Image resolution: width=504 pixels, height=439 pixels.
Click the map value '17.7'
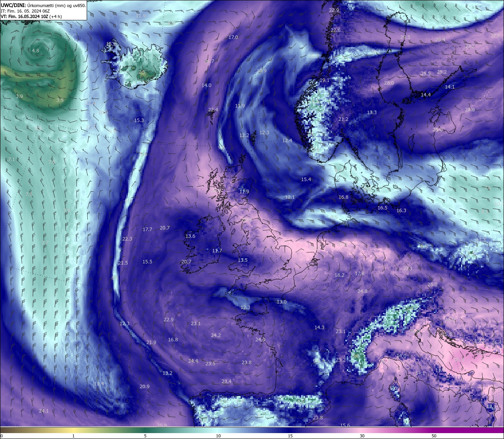pos(147,229)
